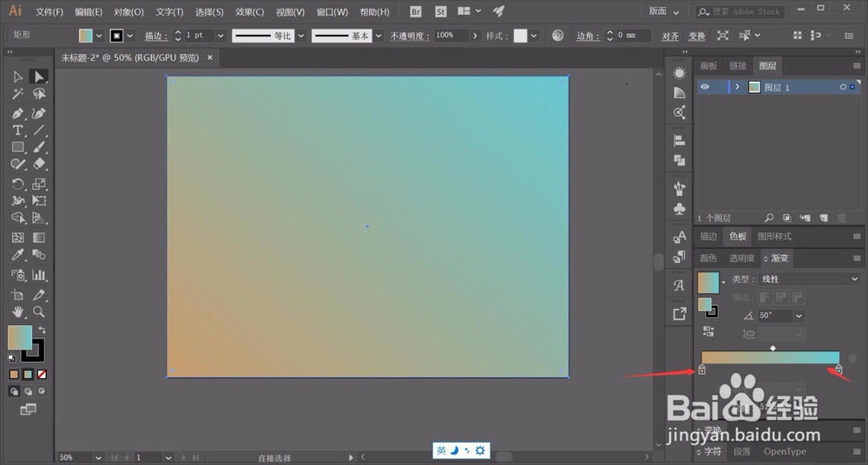
Task: Click target circle of 图层 1
Action: click(x=843, y=87)
